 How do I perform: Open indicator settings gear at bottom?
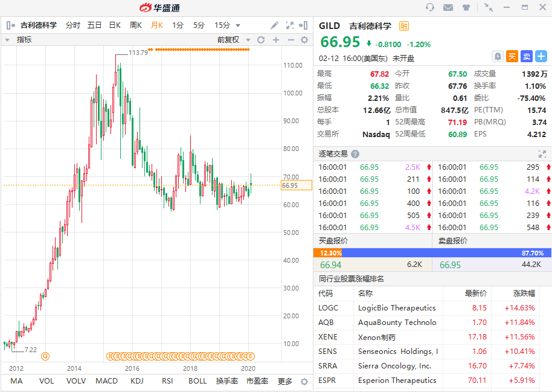[x=304, y=382]
